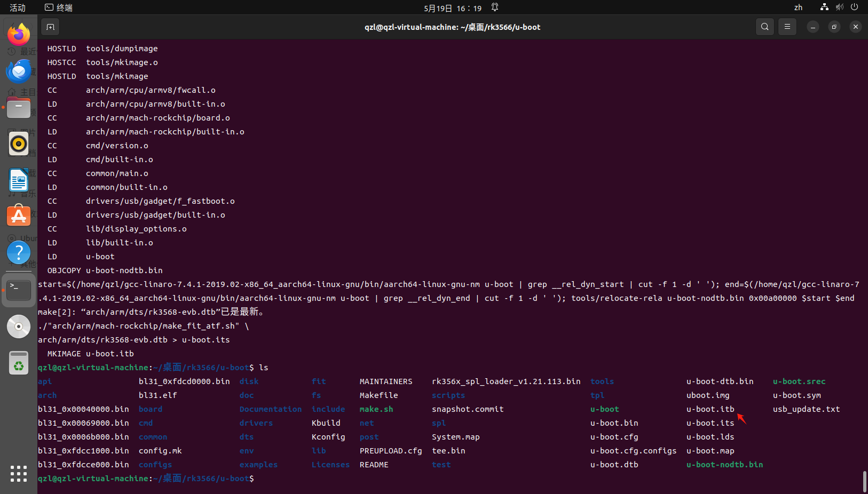
Task: Launch Rhythmbox music player from dock
Action: (19, 144)
